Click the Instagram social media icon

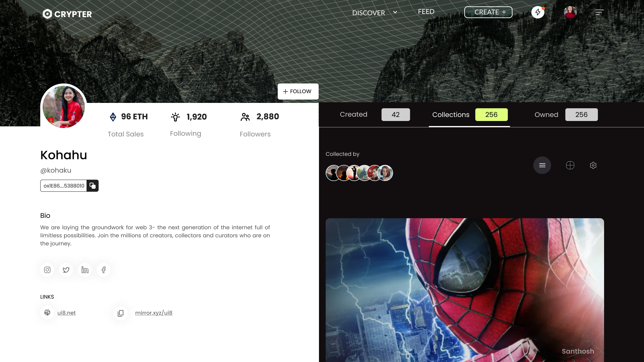[x=47, y=269]
